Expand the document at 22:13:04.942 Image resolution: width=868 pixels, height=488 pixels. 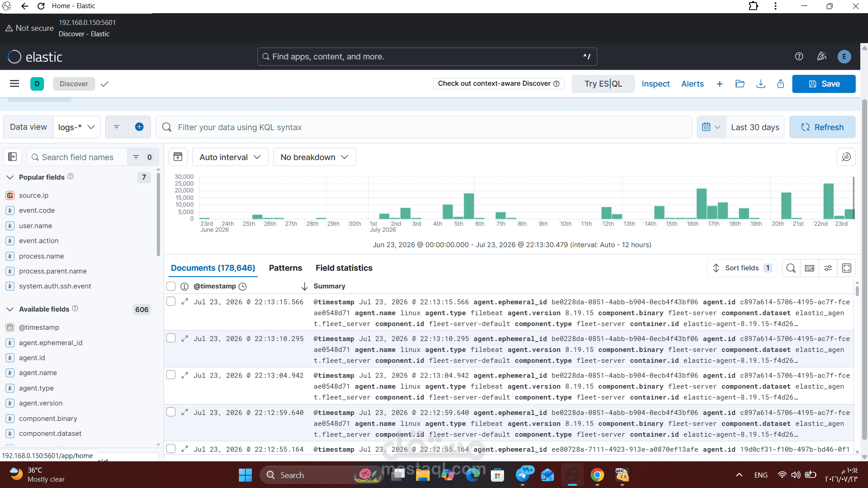(x=184, y=375)
